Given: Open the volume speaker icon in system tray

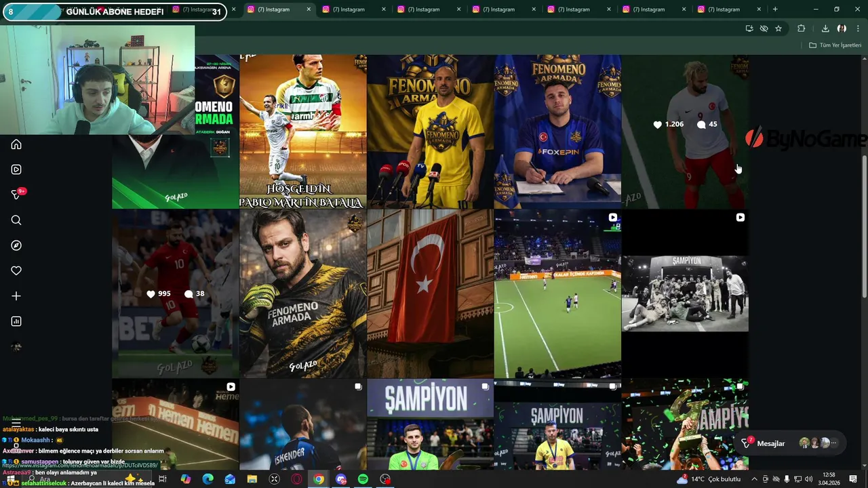Looking at the screenshot, I should pos(808,479).
